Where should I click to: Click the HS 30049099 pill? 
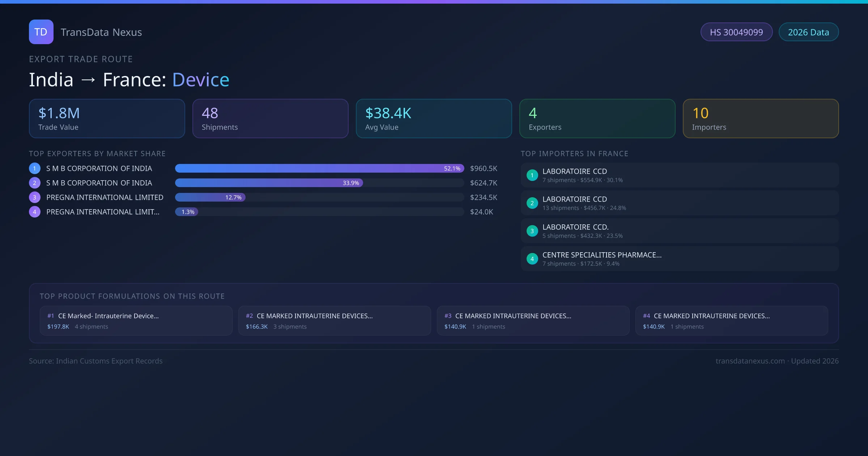click(x=736, y=32)
